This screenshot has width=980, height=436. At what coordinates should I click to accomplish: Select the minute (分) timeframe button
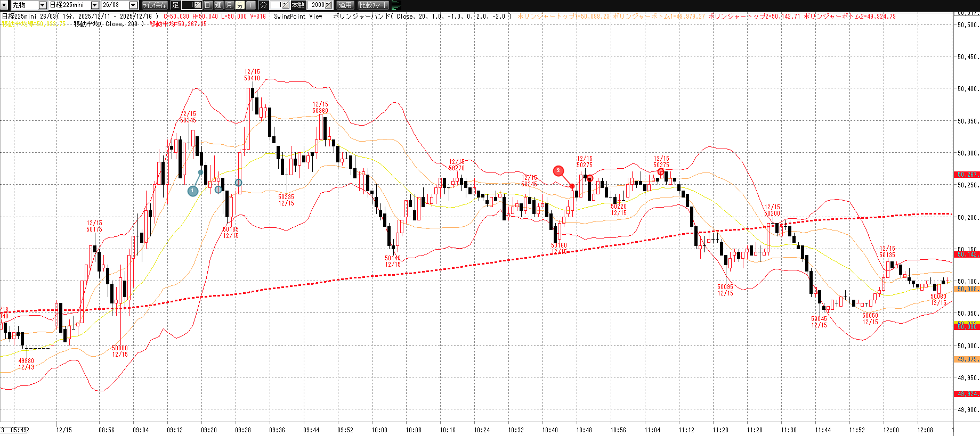[x=240, y=5]
